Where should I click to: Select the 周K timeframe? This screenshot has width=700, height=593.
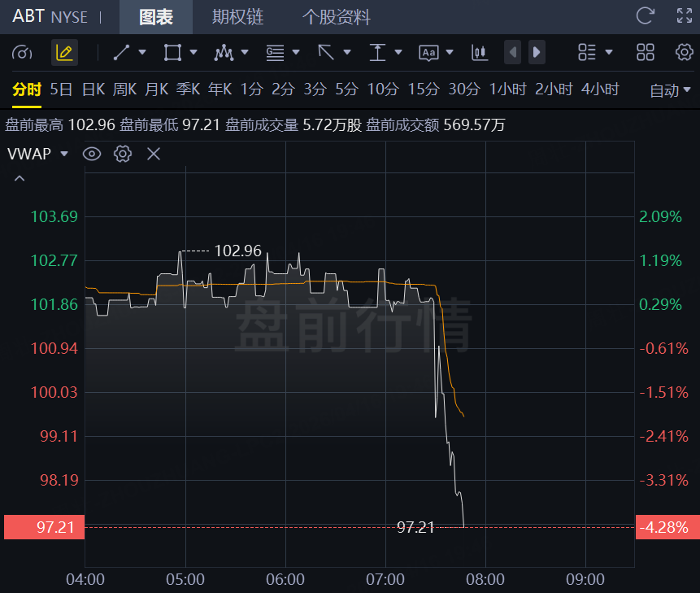124,89
